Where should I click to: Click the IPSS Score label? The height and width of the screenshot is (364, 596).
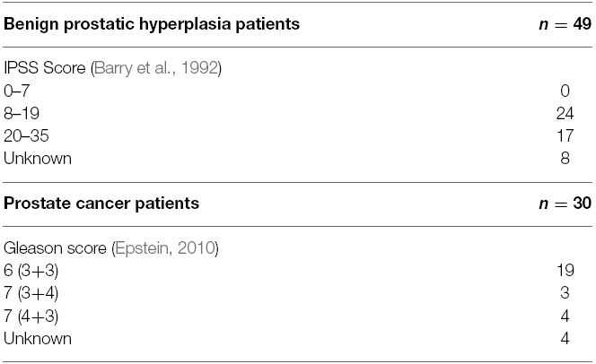pos(45,68)
